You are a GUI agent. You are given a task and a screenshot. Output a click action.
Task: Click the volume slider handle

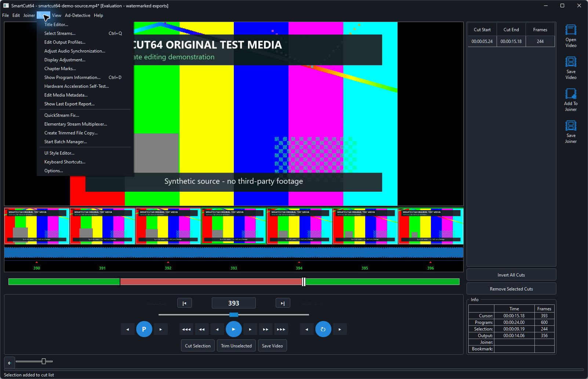click(44, 361)
